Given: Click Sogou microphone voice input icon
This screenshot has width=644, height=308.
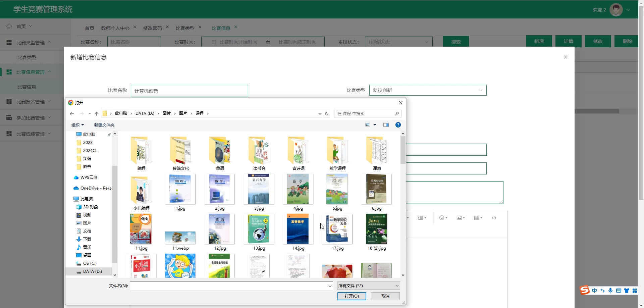Looking at the screenshot, I should 610,291.
